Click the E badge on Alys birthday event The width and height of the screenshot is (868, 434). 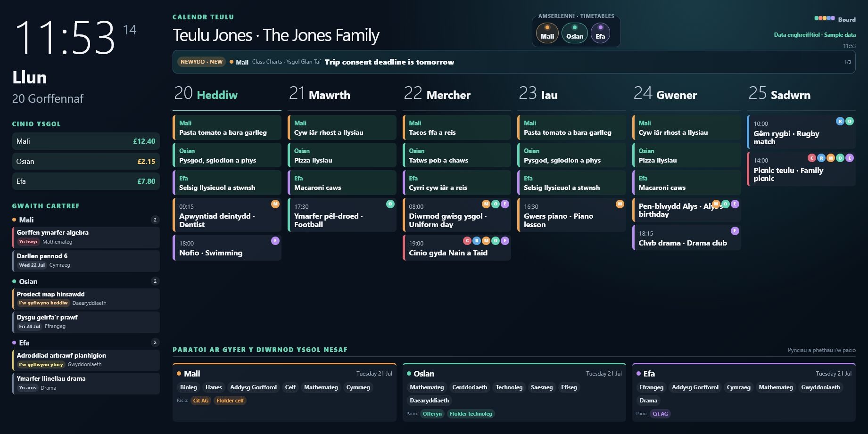pos(735,204)
